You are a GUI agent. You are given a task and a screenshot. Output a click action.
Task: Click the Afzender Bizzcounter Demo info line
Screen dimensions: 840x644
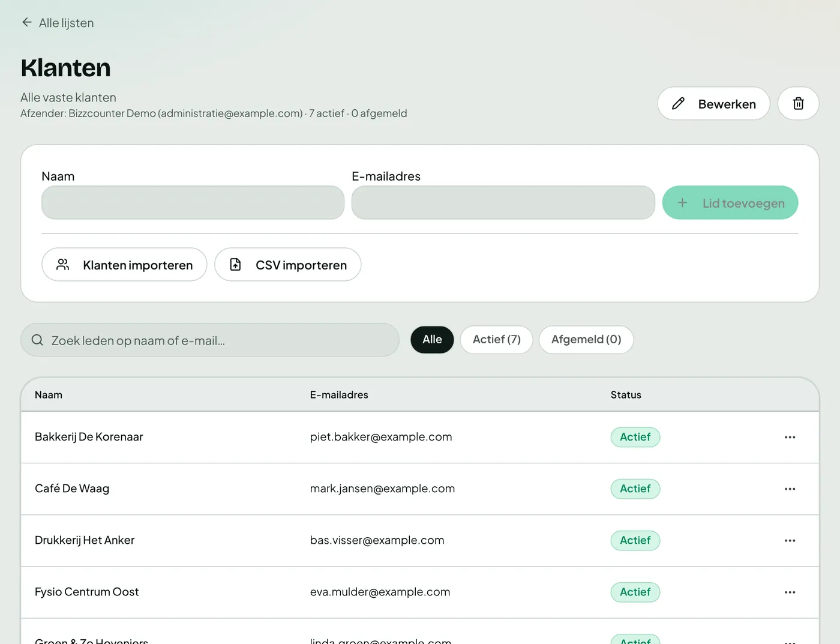pos(214,113)
